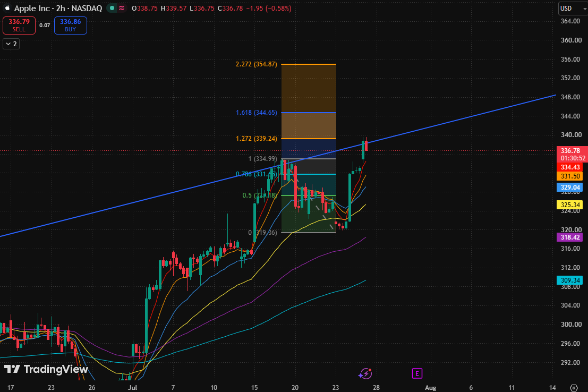Open the earnings E marker icon
The height and width of the screenshot is (392, 588).
pyautogui.click(x=417, y=373)
